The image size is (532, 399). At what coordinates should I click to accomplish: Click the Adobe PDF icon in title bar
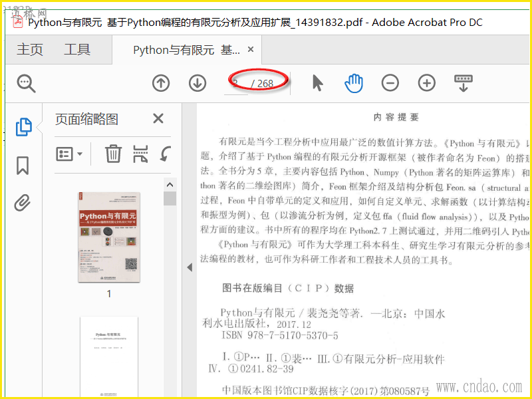tap(18, 22)
